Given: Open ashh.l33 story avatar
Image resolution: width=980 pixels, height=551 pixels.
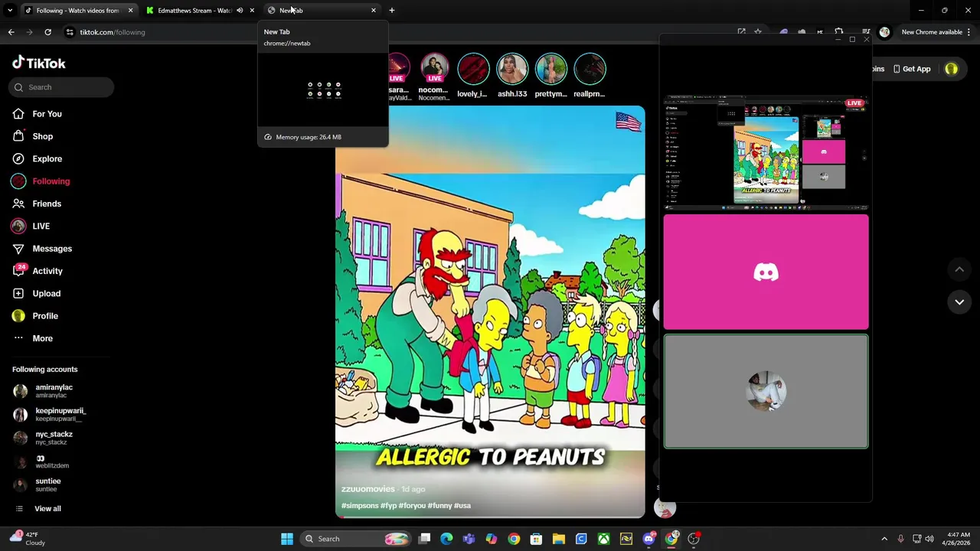Looking at the screenshot, I should coord(511,70).
